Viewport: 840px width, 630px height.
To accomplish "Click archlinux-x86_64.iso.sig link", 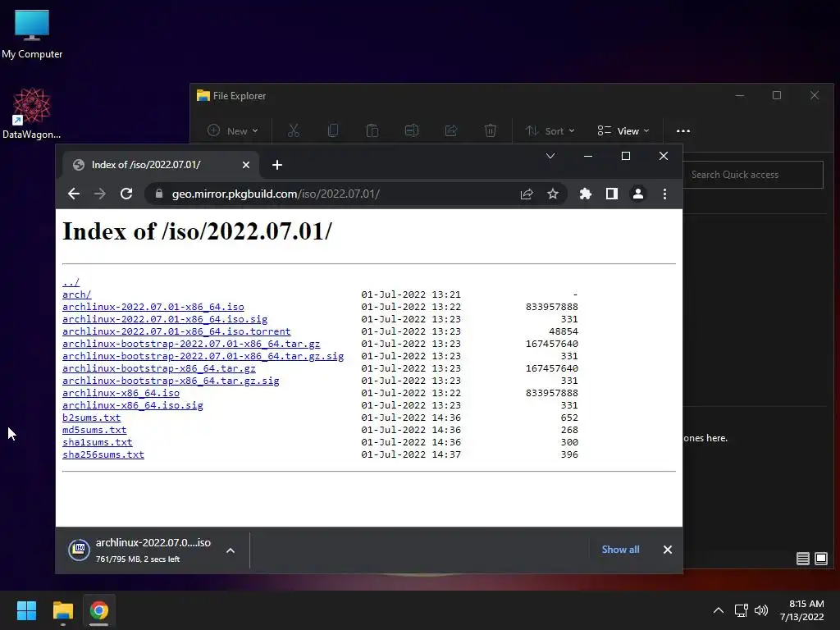I will [x=133, y=405].
